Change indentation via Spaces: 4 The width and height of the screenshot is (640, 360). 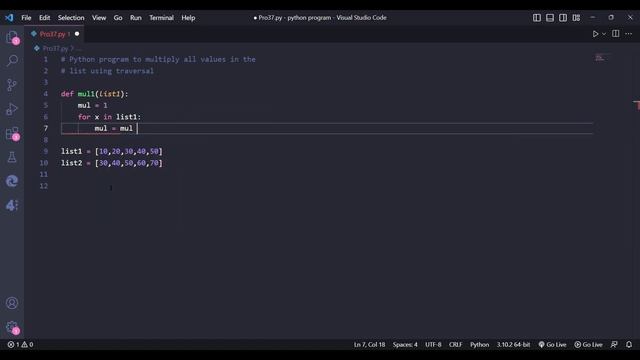[x=405, y=344]
